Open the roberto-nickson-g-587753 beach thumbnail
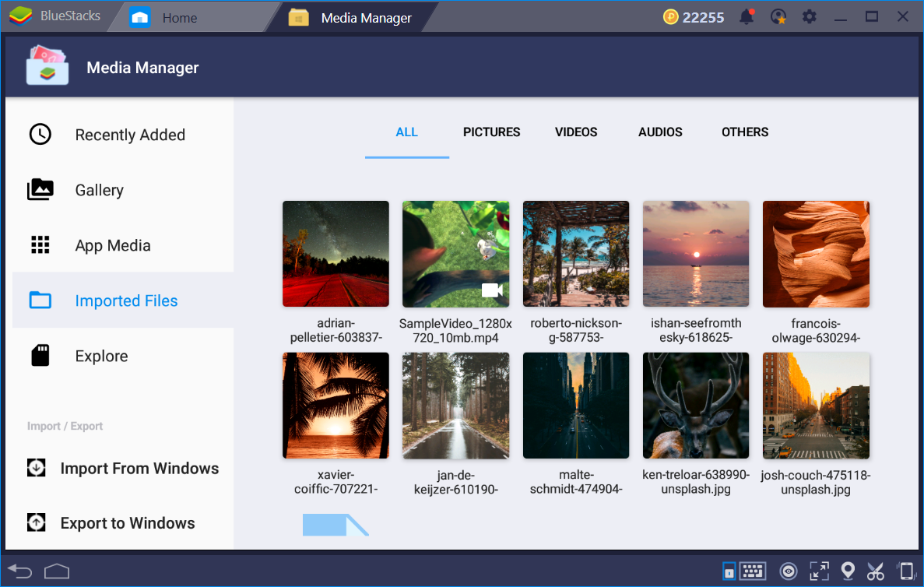This screenshot has width=924, height=587. pos(576,254)
